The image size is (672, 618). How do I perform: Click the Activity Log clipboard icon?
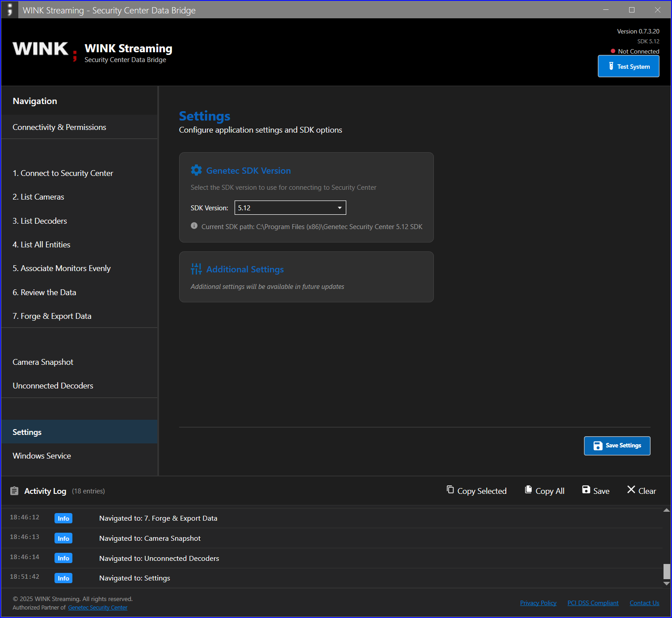click(14, 491)
